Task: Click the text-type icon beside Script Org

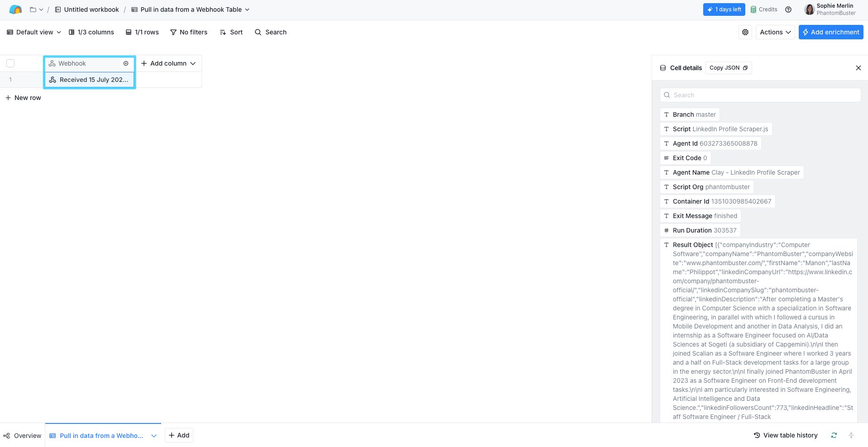Action: pos(667,187)
